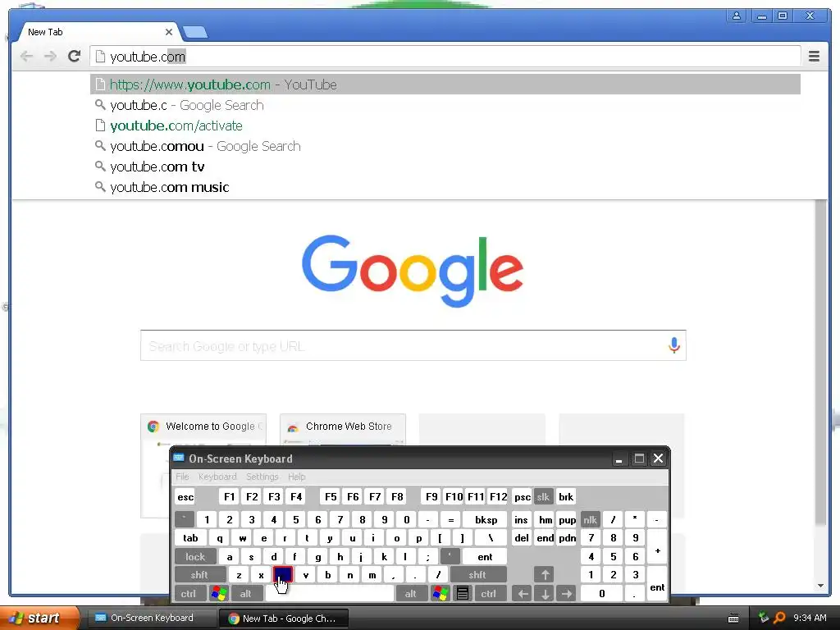Open the Chrome user profile button
The width and height of the screenshot is (840, 630).
pos(736,16)
